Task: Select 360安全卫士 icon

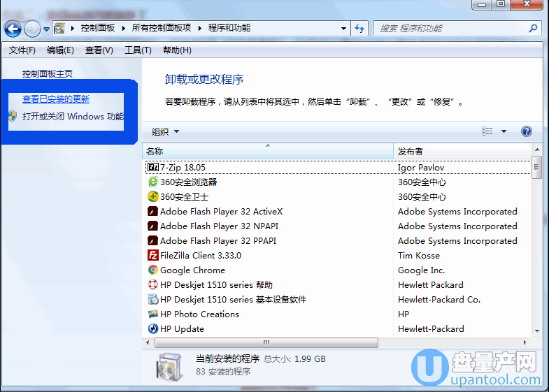Action: point(153,196)
